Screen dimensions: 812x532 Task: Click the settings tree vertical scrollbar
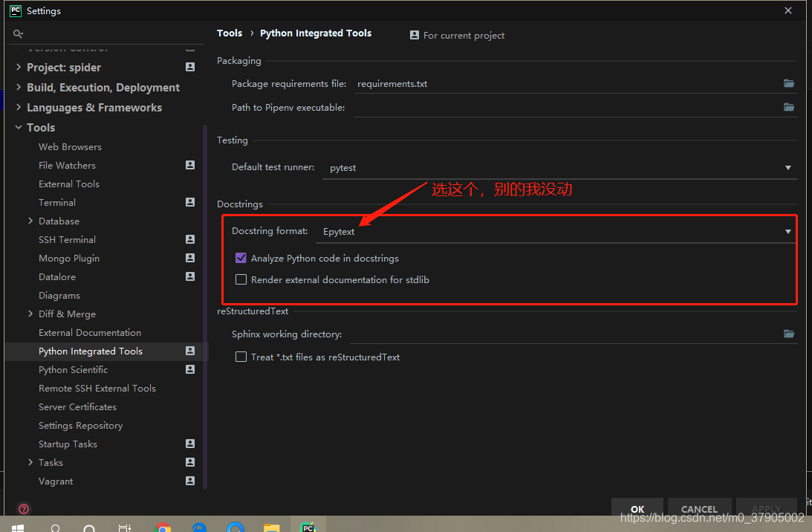[x=205, y=307]
